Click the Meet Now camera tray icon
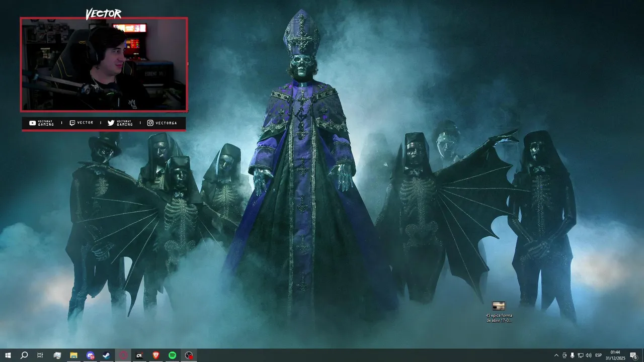This screenshot has height=362, width=644. [x=565, y=355]
